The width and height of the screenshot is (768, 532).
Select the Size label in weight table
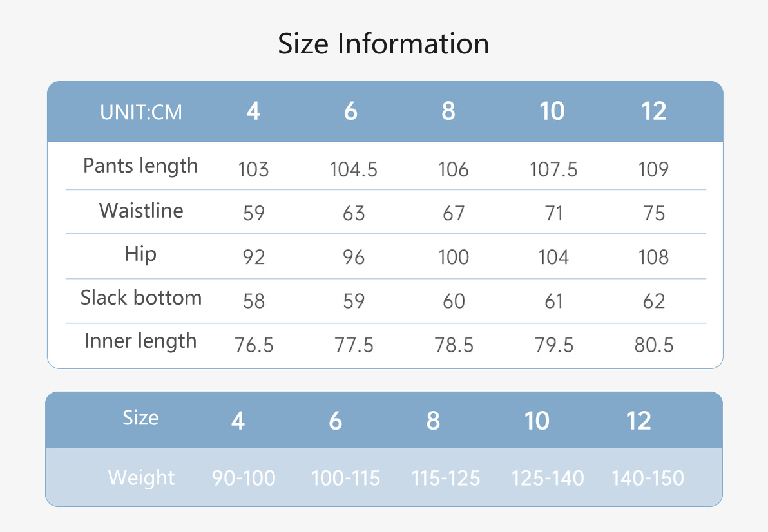coord(140,418)
